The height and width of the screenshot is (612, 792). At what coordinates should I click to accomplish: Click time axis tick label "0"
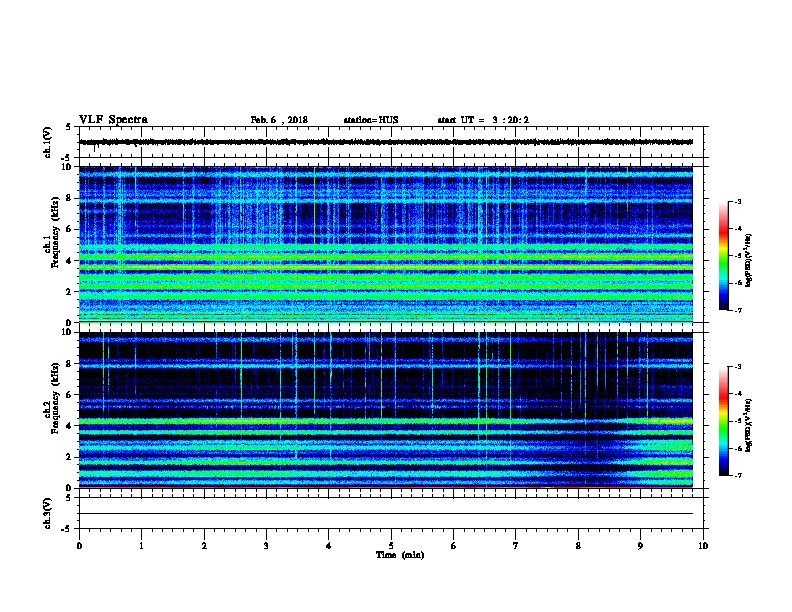pos(79,546)
